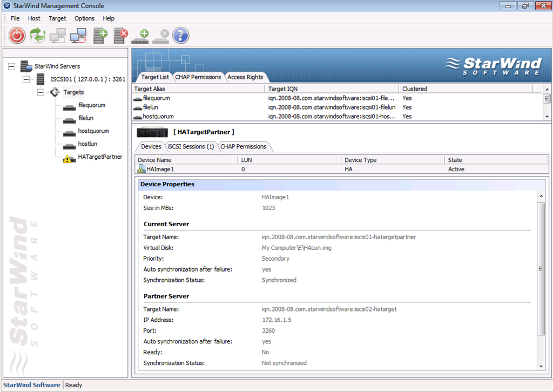Viewport: 553px width, 392px height.
Task: Click the Targets node arrow icon
Action: pyautogui.click(x=55, y=92)
